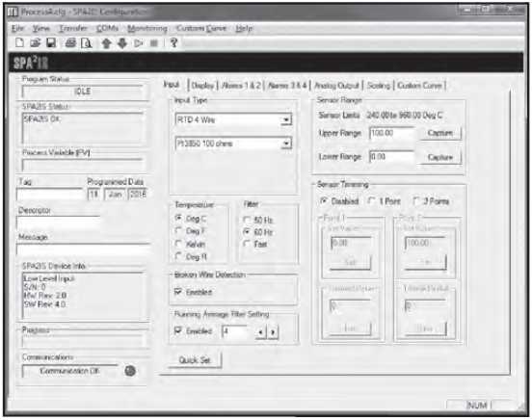Click the Lower Range input field
The image size is (532, 420).
click(x=391, y=157)
